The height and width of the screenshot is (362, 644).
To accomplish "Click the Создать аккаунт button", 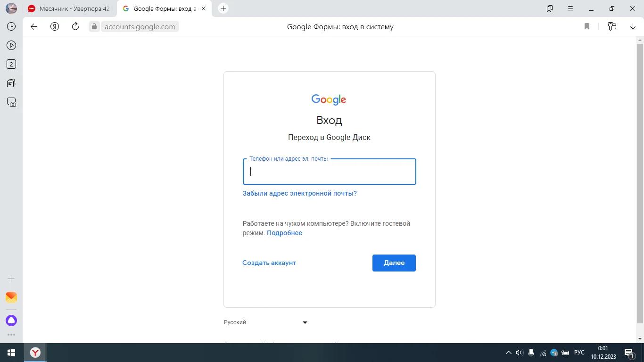I will (269, 263).
